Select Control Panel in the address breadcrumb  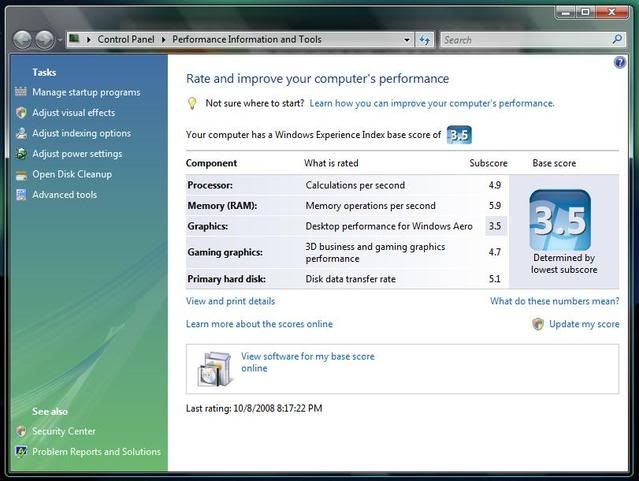(126, 40)
